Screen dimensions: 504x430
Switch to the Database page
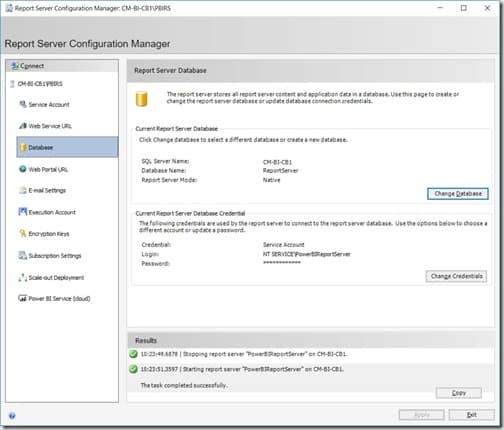pos(67,147)
